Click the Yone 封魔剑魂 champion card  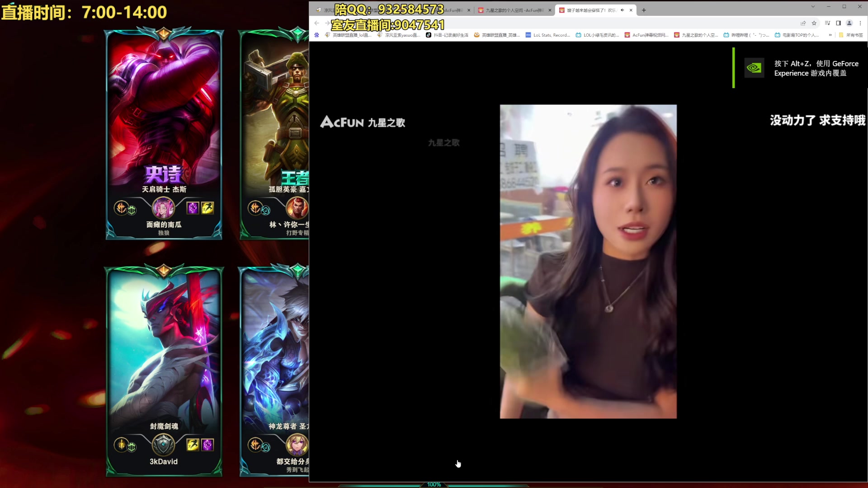click(164, 371)
